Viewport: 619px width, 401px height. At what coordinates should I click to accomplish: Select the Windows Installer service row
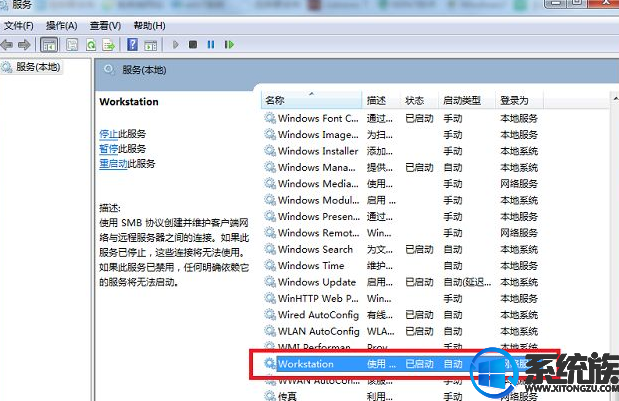(401, 151)
